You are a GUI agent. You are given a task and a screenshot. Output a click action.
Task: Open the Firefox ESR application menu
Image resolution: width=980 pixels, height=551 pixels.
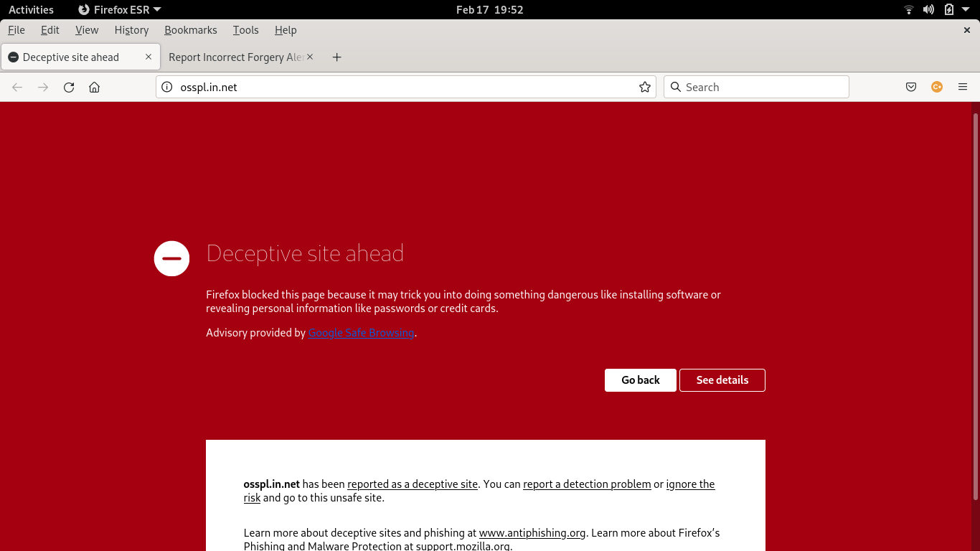(x=119, y=9)
